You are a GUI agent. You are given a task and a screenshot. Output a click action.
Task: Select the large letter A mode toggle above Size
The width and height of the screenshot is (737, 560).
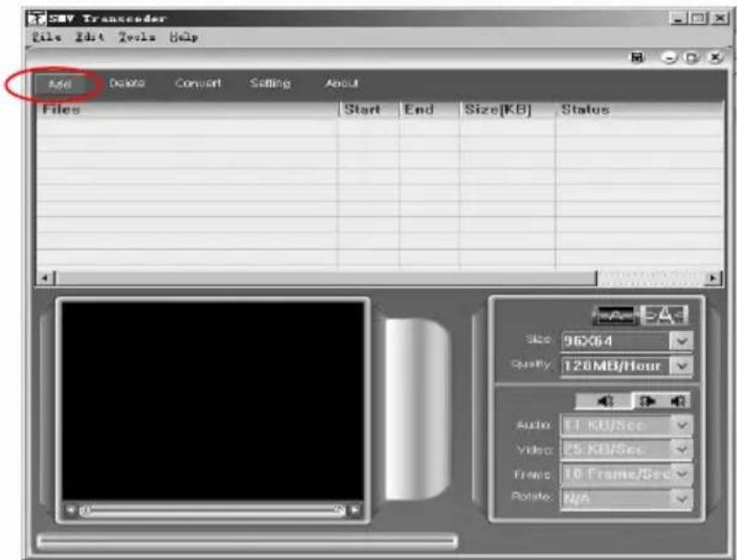click(x=665, y=315)
